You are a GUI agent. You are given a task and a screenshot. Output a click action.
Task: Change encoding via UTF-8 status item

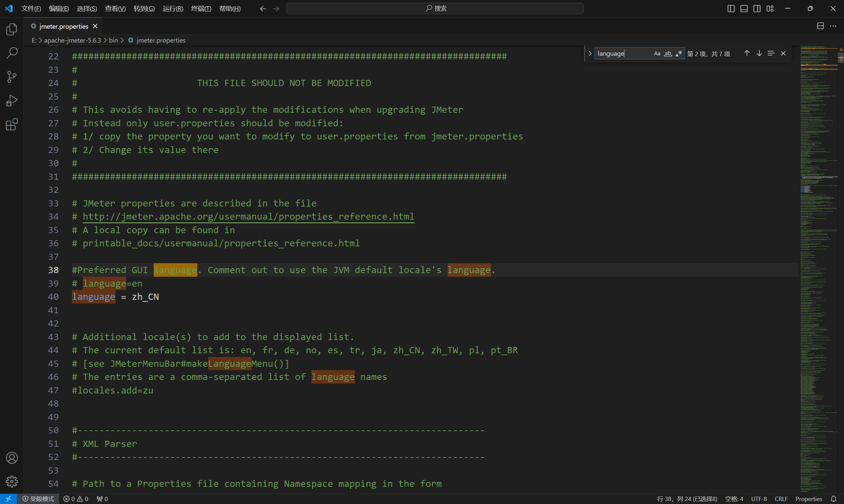point(759,499)
